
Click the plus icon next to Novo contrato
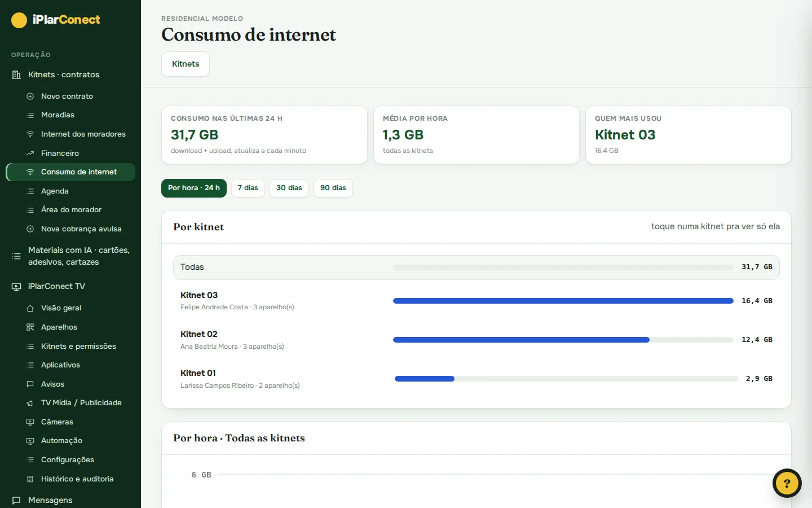pyautogui.click(x=30, y=97)
